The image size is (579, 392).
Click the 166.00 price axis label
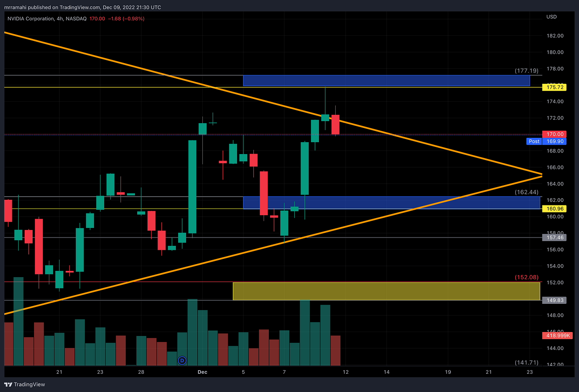555,167
